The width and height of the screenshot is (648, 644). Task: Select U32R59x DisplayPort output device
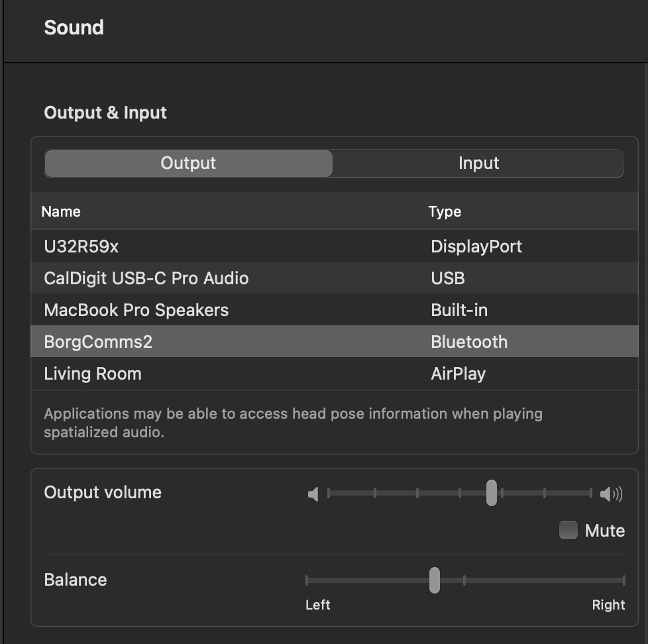coord(335,246)
